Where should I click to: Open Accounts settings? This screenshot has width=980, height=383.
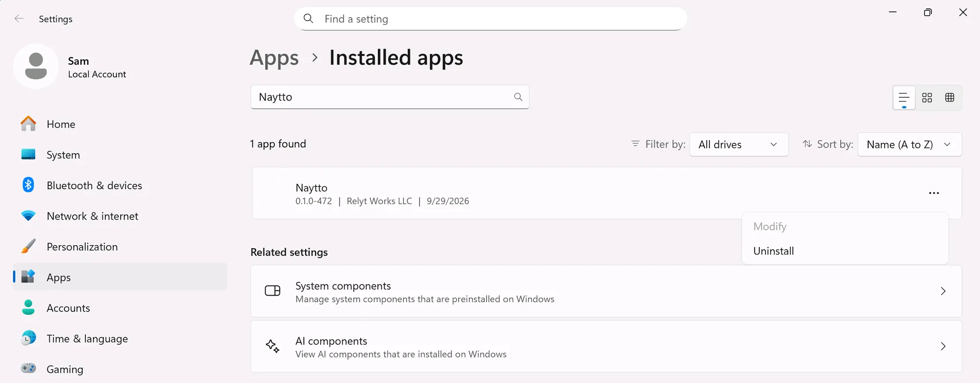120,308
